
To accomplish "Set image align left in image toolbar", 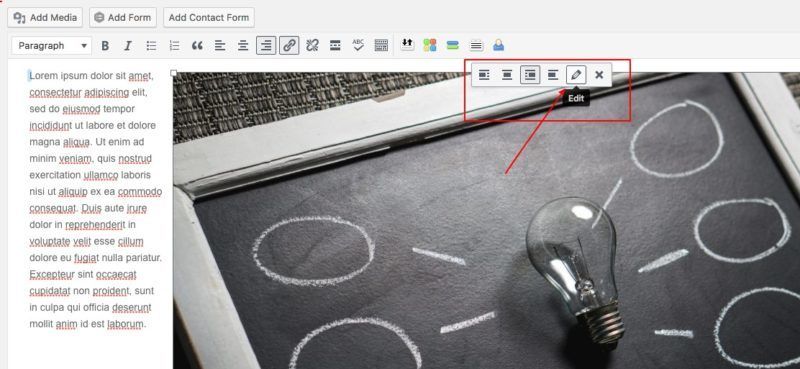I will click(x=484, y=75).
